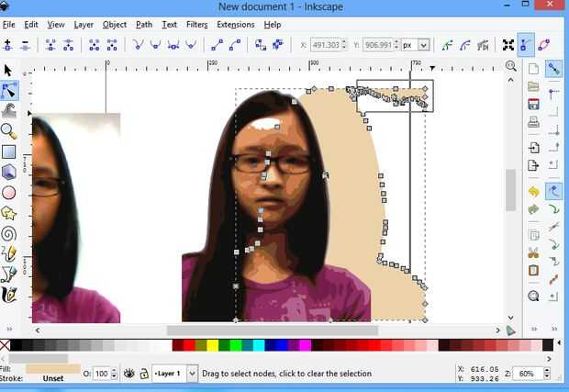
Task: Click Delete selected nodes button
Action: (x=25, y=45)
